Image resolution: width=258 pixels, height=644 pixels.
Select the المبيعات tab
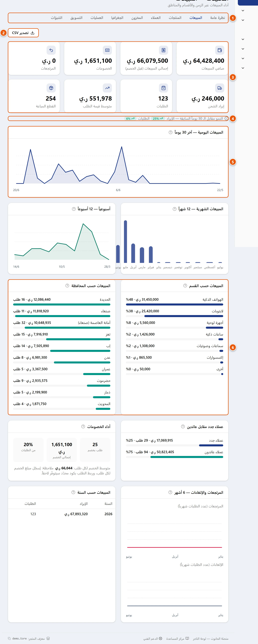[196, 18]
